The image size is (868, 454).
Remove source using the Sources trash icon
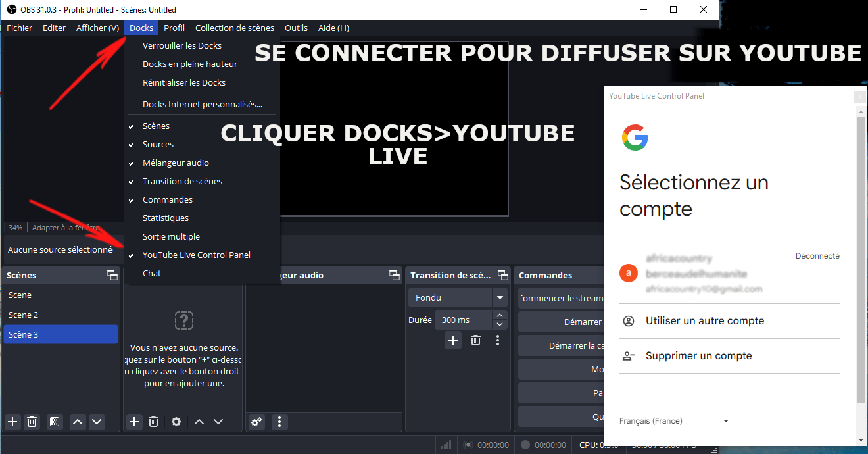pyautogui.click(x=153, y=422)
